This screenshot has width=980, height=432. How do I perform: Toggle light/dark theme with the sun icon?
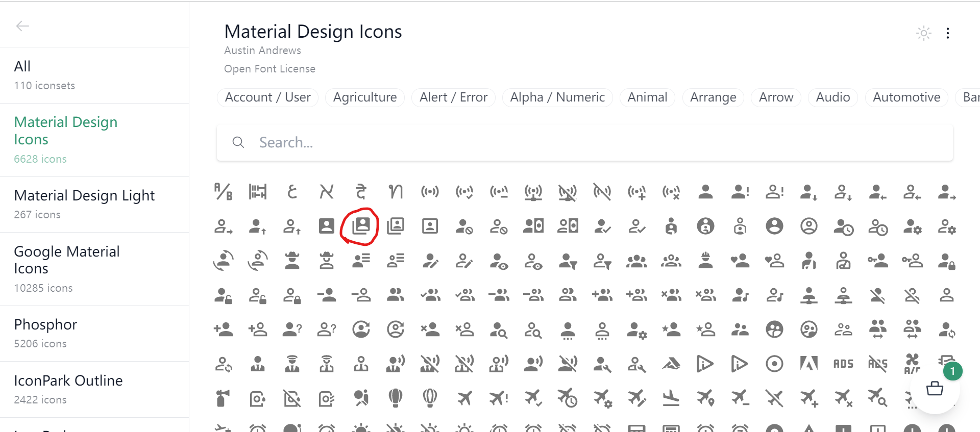point(924,33)
